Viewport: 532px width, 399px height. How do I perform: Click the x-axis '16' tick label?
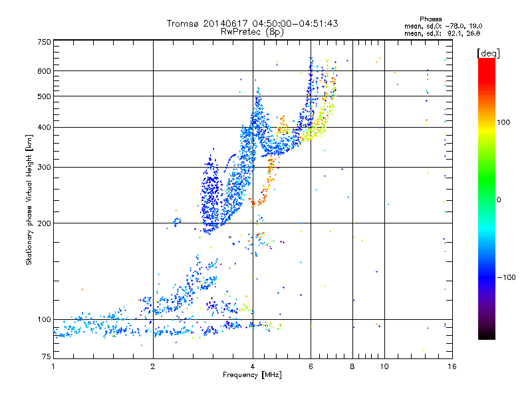tap(452, 366)
